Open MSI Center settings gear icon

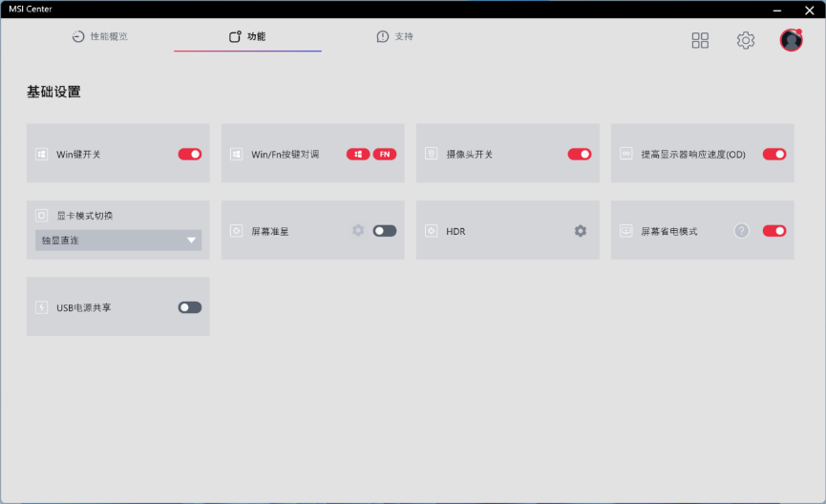[746, 40]
